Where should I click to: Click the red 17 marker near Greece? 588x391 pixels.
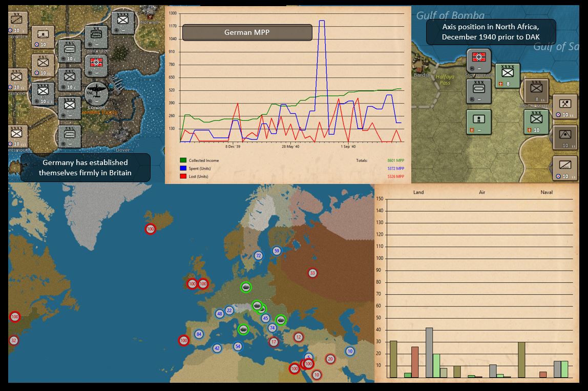tap(274, 342)
